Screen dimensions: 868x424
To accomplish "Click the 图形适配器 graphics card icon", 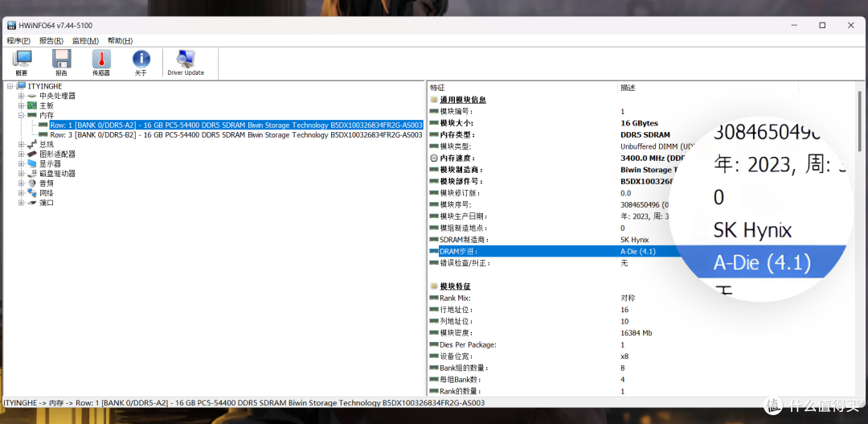I will [x=32, y=154].
